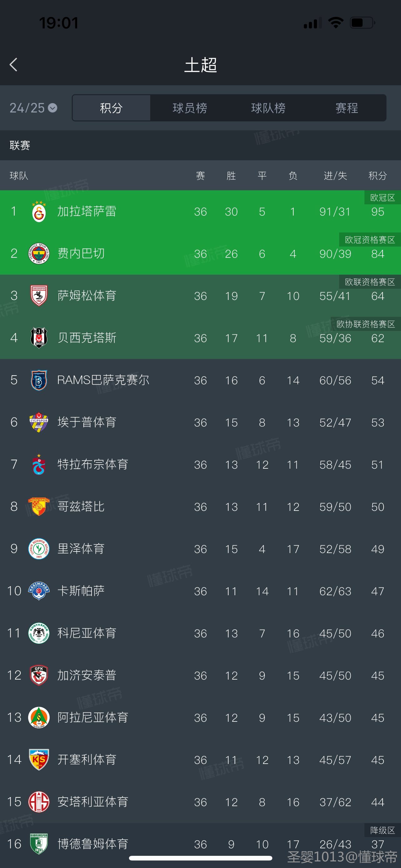Open the 24/25 season dropdown
The image size is (401, 868).
coord(33,108)
